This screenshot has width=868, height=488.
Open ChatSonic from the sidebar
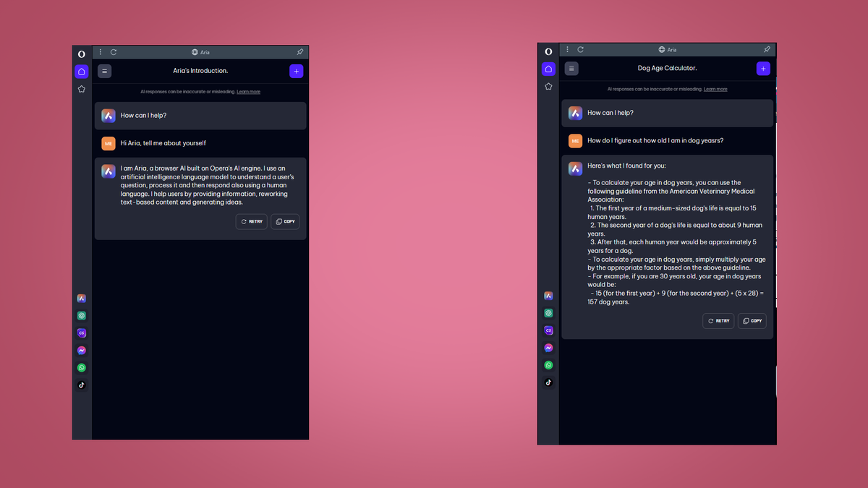click(81, 333)
